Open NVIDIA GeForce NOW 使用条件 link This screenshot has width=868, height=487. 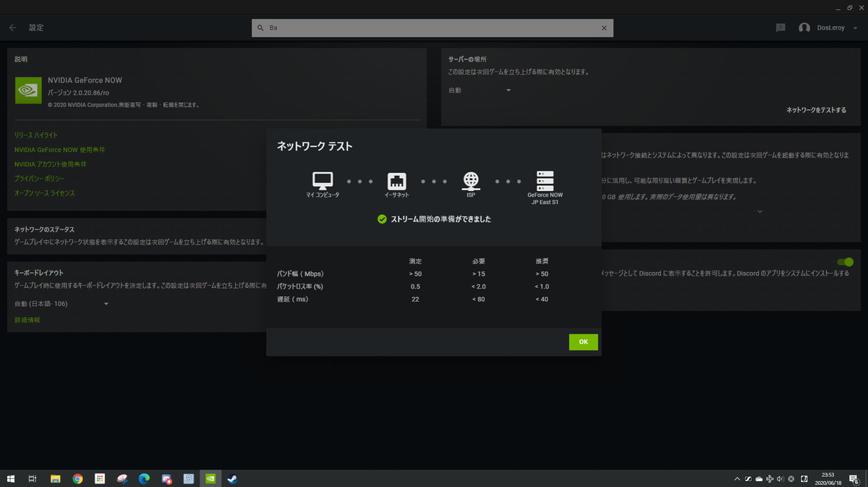tap(60, 150)
